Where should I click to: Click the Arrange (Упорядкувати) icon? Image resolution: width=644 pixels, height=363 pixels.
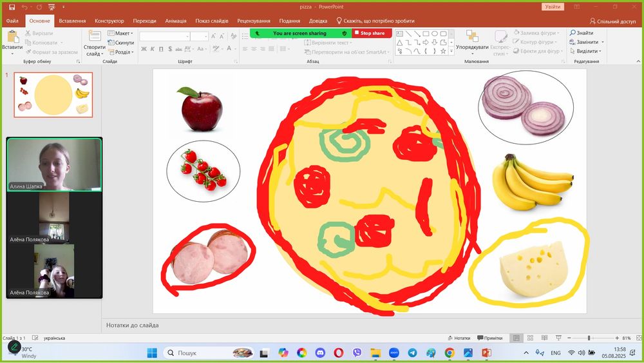[x=472, y=36]
